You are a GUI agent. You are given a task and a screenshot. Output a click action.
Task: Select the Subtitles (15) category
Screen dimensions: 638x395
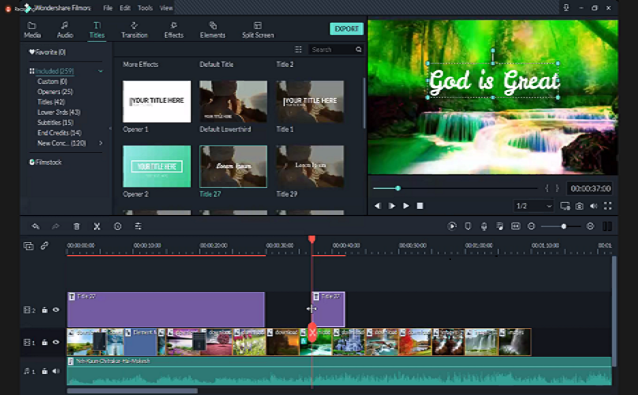[x=55, y=122]
